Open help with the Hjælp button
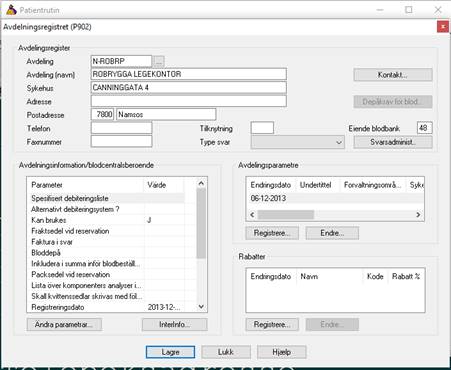451x370 pixels. click(282, 352)
